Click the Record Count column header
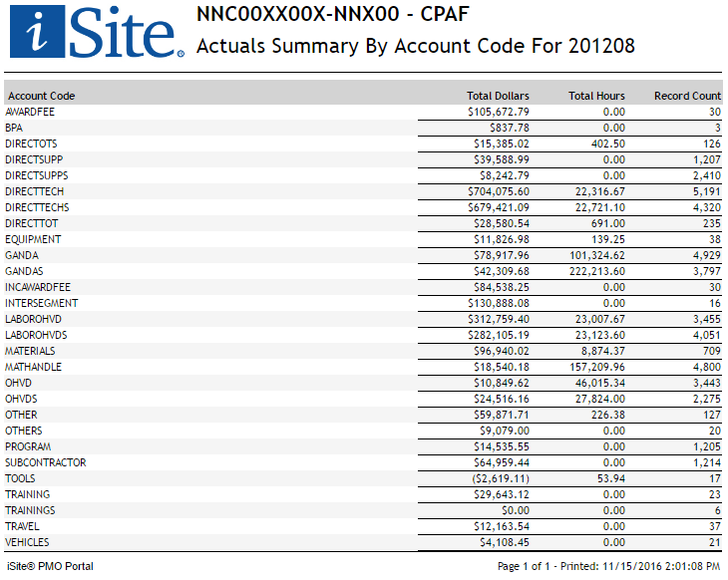 687,96
